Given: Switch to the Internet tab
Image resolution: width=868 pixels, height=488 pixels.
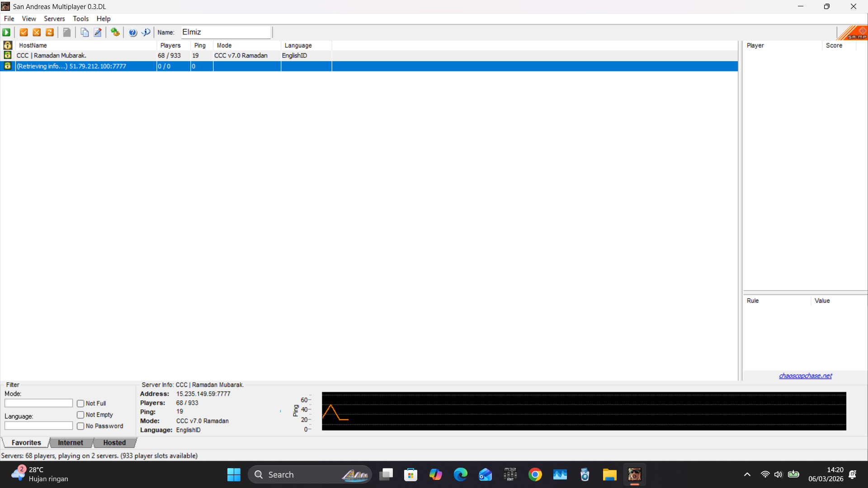Looking at the screenshot, I should (x=71, y=443).
